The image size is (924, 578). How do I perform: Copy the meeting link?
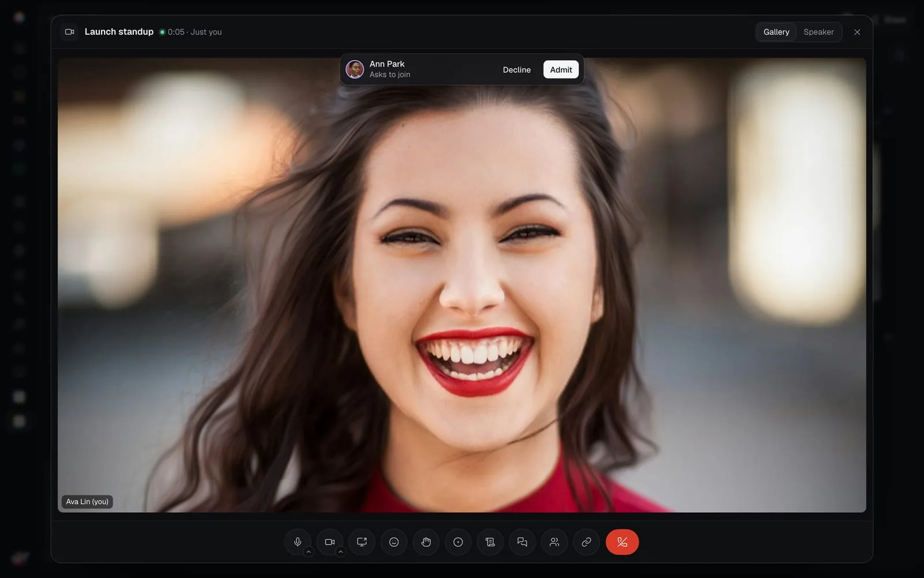(x=586, y=542)
